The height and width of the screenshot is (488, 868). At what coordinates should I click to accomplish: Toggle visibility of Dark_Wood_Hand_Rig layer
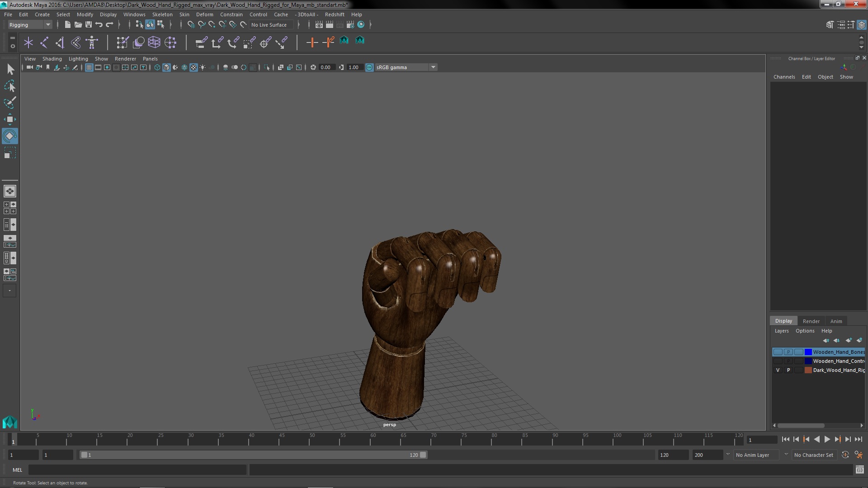click(778, 370)
